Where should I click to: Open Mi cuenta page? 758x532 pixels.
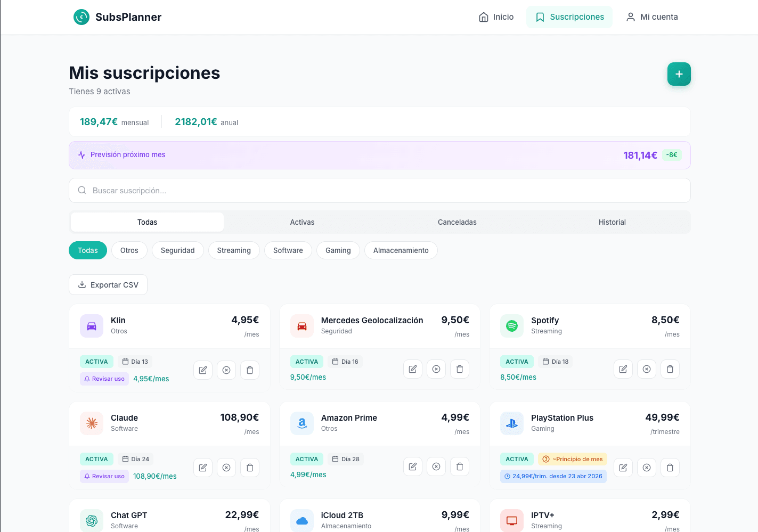point(651,17)
